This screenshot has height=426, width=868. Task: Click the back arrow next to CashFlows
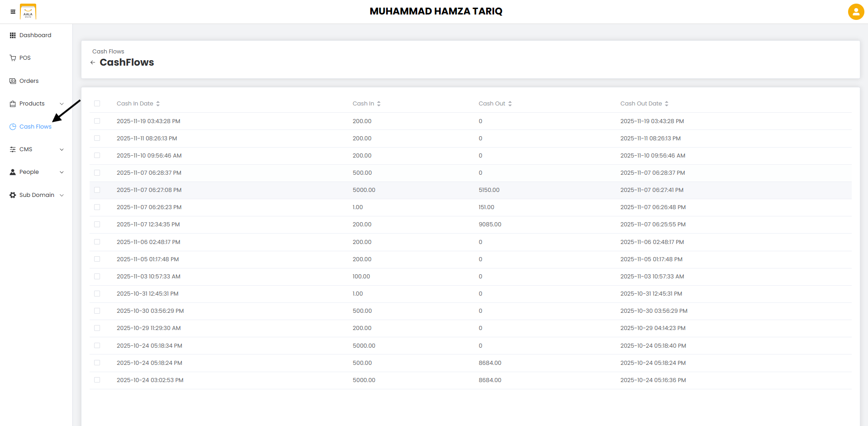pyautogui.click(x=93, y=62)
